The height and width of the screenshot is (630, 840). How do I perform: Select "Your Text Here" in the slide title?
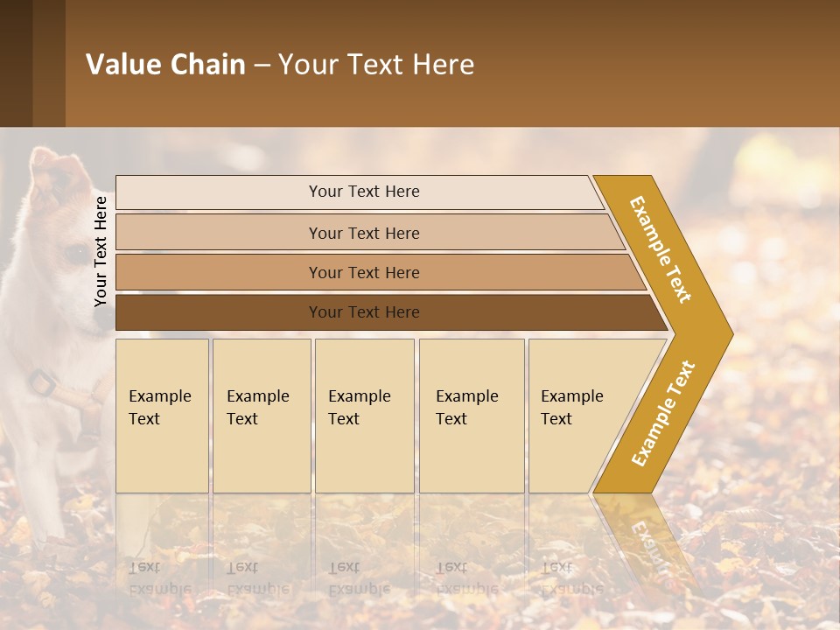point(376,65)
